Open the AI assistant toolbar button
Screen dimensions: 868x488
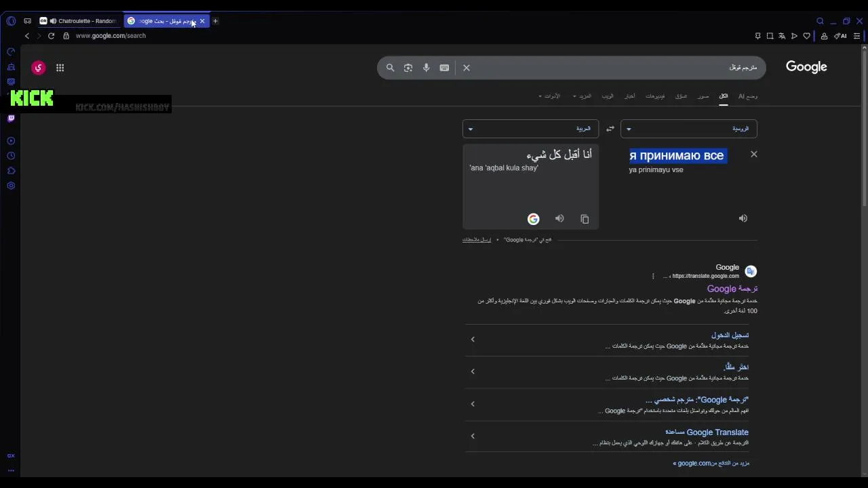pos(840,36)
